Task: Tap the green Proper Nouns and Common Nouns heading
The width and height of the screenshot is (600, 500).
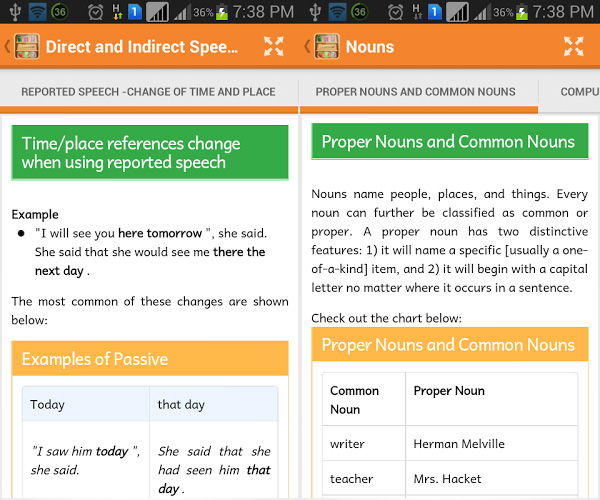Action: pyautogui.click(x=450, y=142)
